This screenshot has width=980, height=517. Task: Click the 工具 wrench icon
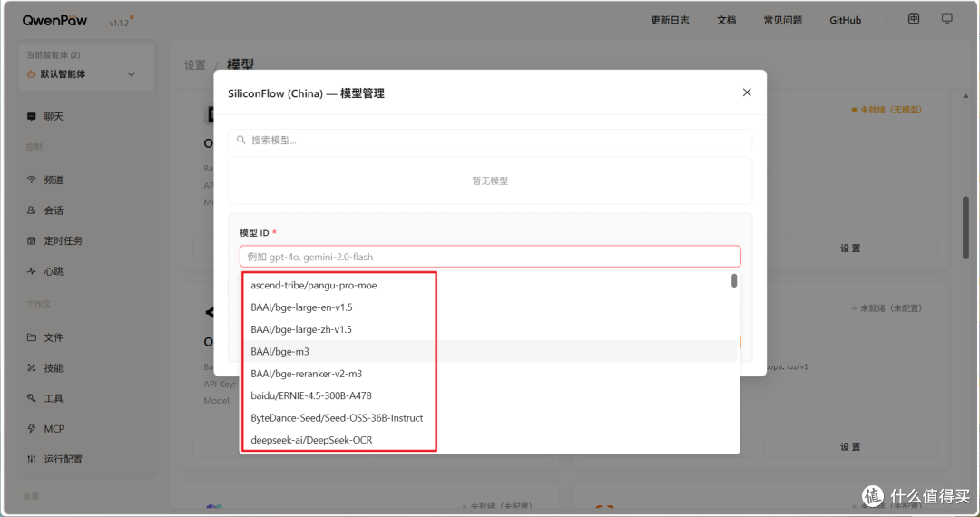coord(31,398)
